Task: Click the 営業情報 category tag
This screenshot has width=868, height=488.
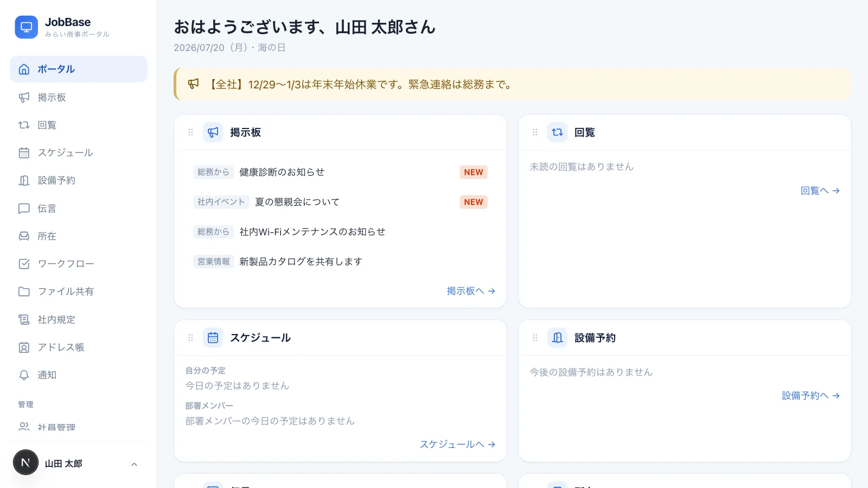Action: [214, 262]
